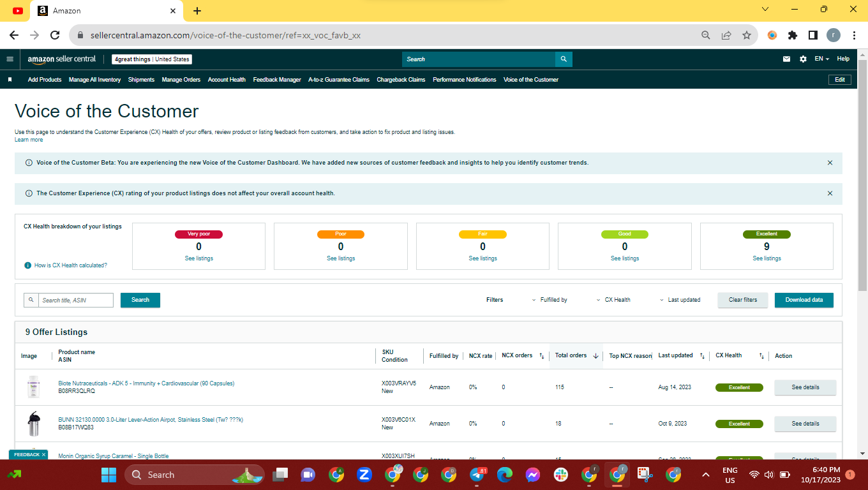Open Microsoft Edge from the taskbar

[505, 475]
